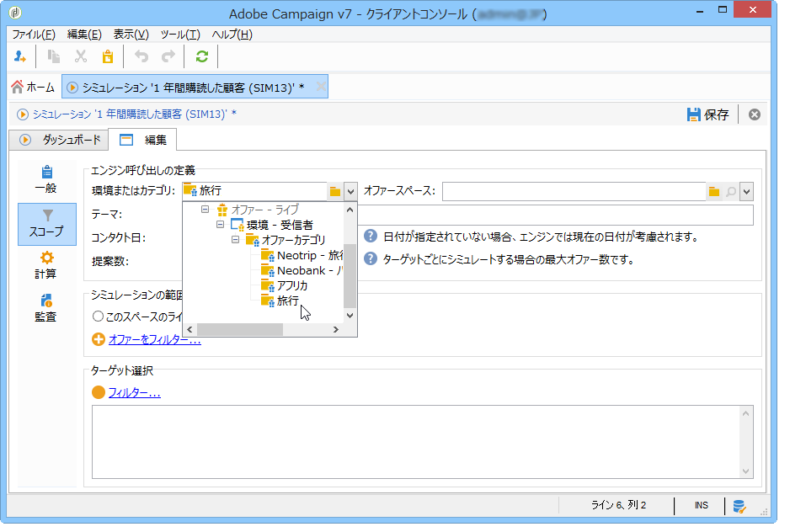Image resolution: width=790 pixels, height=532 pixels.
Task: Toggle the 環境またはカテゴリ dropdown arrow
Action: point(350,191)
